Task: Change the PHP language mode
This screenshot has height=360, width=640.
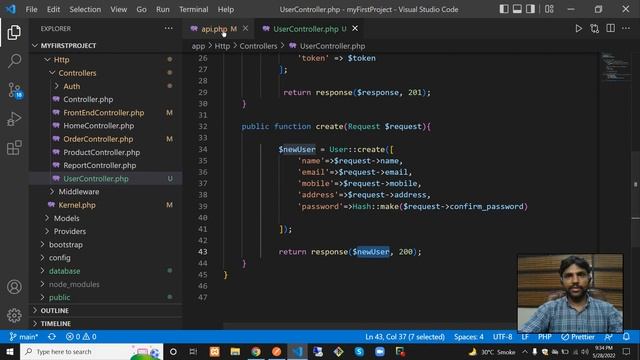Action: (x=544, y=337)
